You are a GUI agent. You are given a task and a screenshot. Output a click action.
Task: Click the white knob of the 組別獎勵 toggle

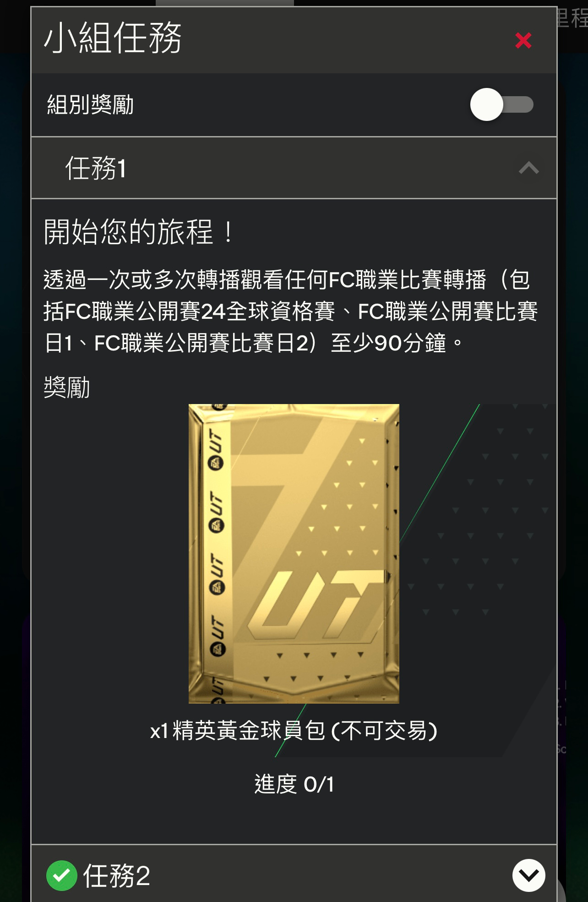pos(486,104)
